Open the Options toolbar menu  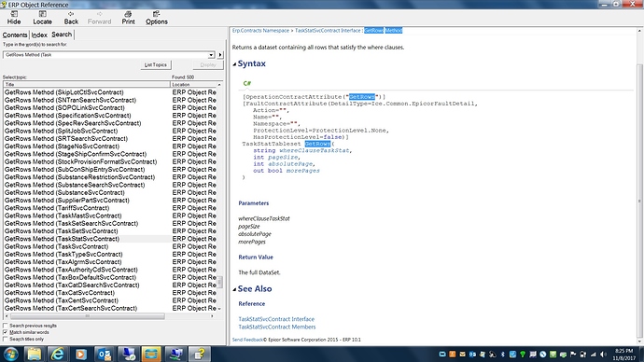click(x=157, y=18)
